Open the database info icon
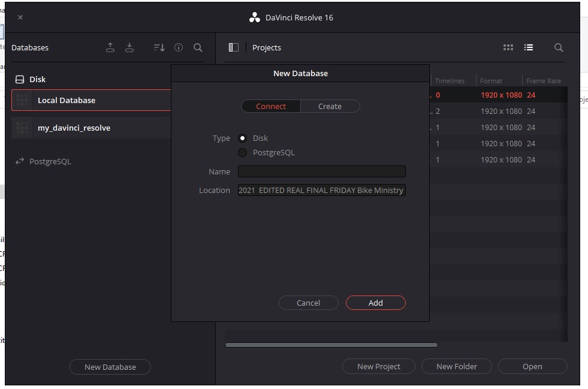The height and width of the screenshot is (389, 588). (179, 47)
